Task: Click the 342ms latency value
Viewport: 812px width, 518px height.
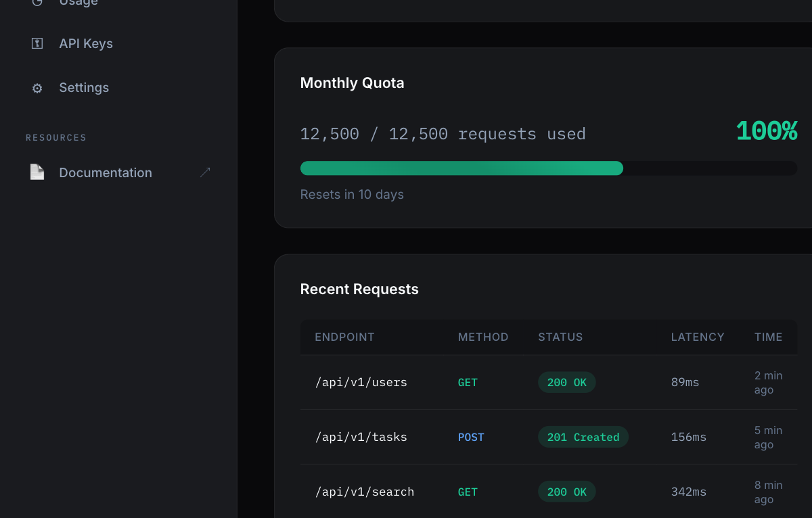Action: [x=689, y=492]
